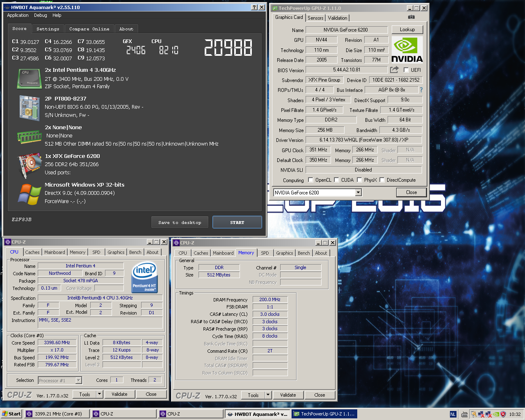Image resolution: width=525 pixels, height=420 pixels.
Task: Enable the CUDA checkbox
Action: tap(336, 180)
